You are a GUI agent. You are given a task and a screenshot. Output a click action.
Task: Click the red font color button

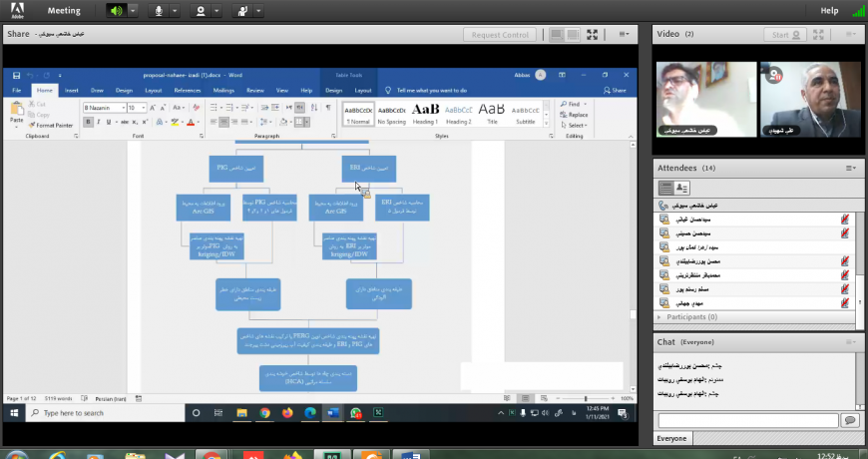(x=190, y=122)
